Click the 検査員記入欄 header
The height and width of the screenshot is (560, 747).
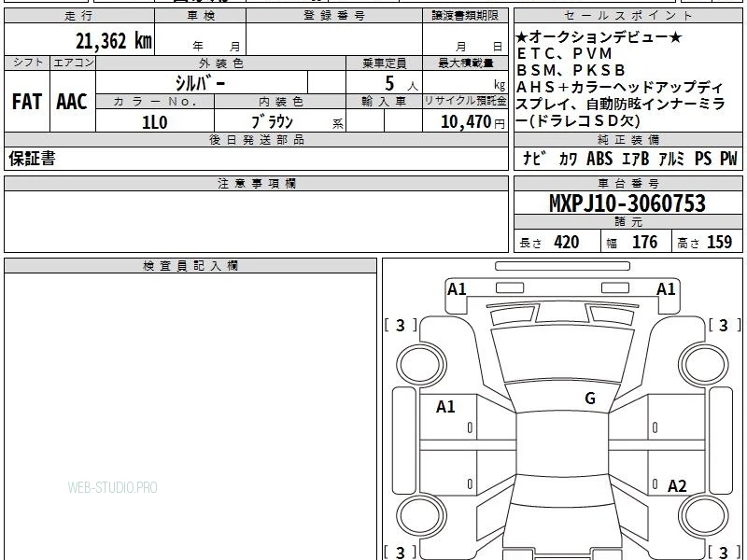pos(190,266)
